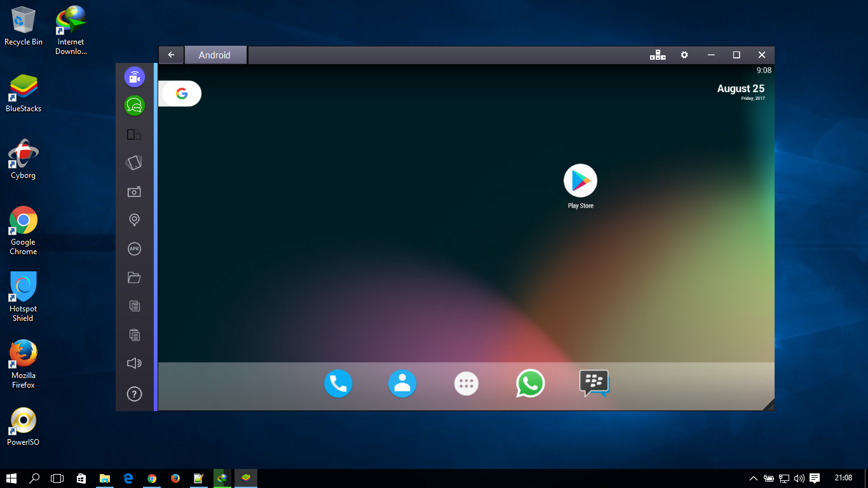The width and height of the screenshot is (868, 488).
Task: Launch the Play Store app
Action: [x=580, y=186]
